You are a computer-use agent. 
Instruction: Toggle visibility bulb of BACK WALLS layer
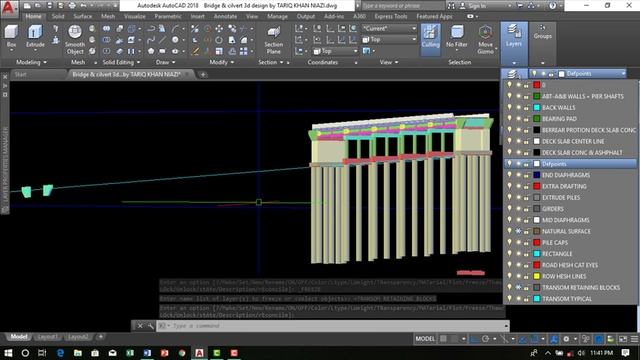click(509, 107)
